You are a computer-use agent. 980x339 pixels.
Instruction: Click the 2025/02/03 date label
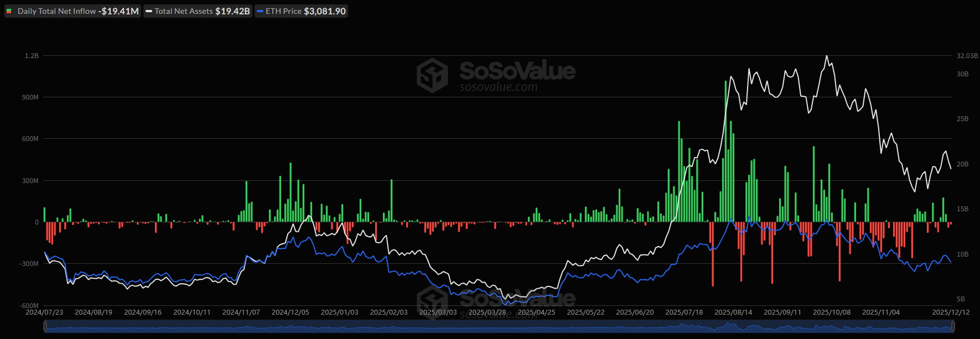click(389, 312)
